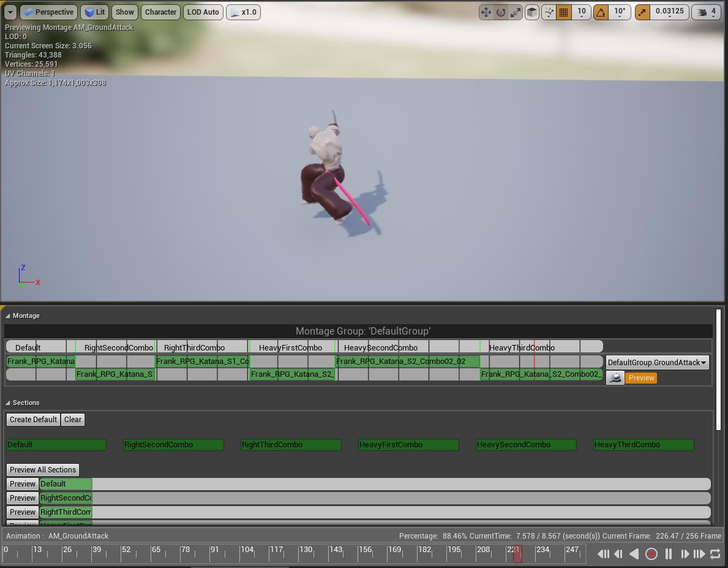Select the Default section green block
Image resolution: width=728 pixels, height=568 pixels.
[56, 445]
